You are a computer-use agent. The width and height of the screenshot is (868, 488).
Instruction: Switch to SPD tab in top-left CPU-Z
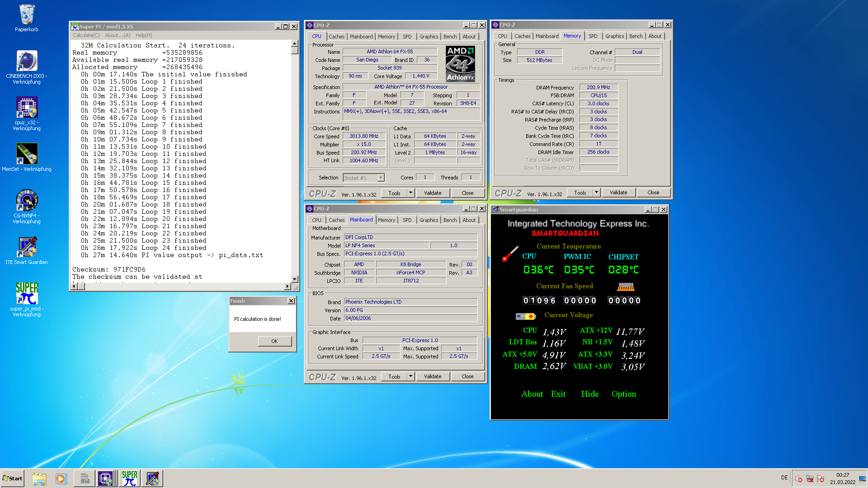407,37
